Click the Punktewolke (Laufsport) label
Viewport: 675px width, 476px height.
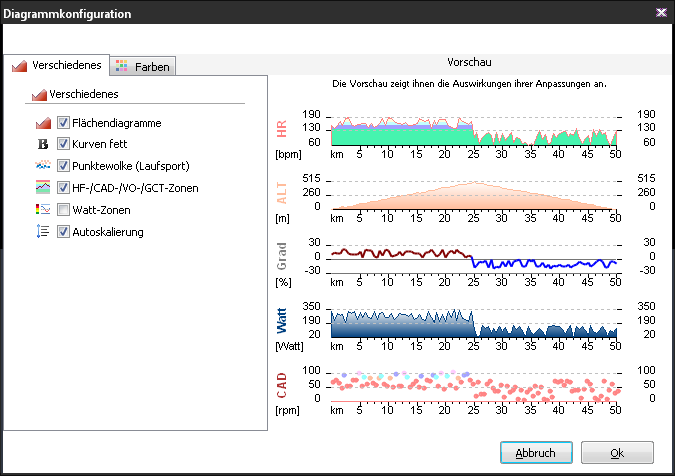[x=131, y=166]
